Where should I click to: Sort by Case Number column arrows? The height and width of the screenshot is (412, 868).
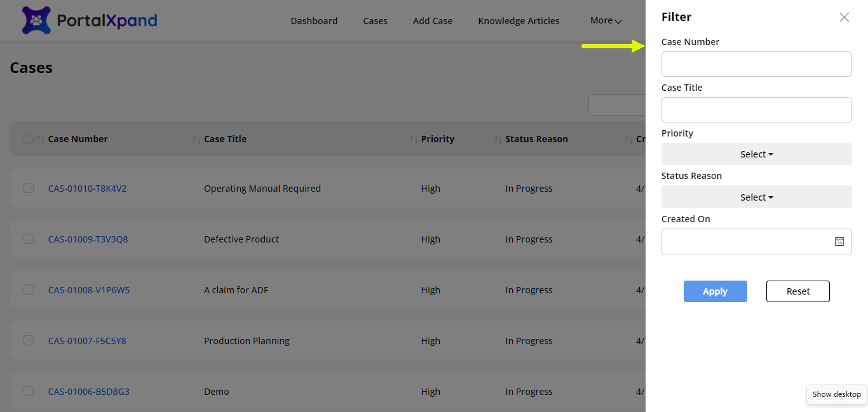pos(41,139)
